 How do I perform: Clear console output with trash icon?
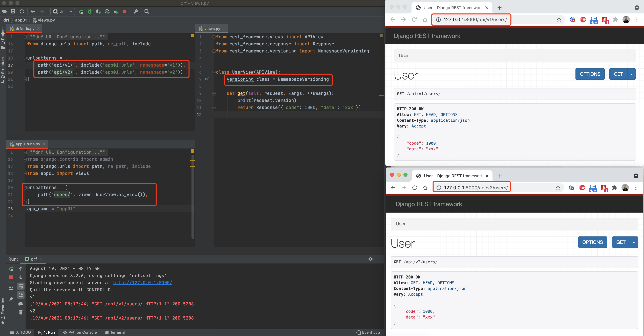pyautogui.click(x=21, y=312)
